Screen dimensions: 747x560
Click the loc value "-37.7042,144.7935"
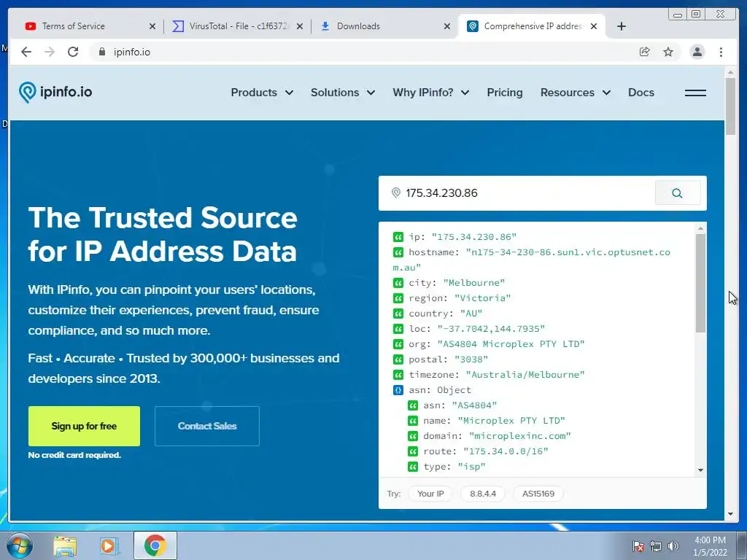point(491,329)
